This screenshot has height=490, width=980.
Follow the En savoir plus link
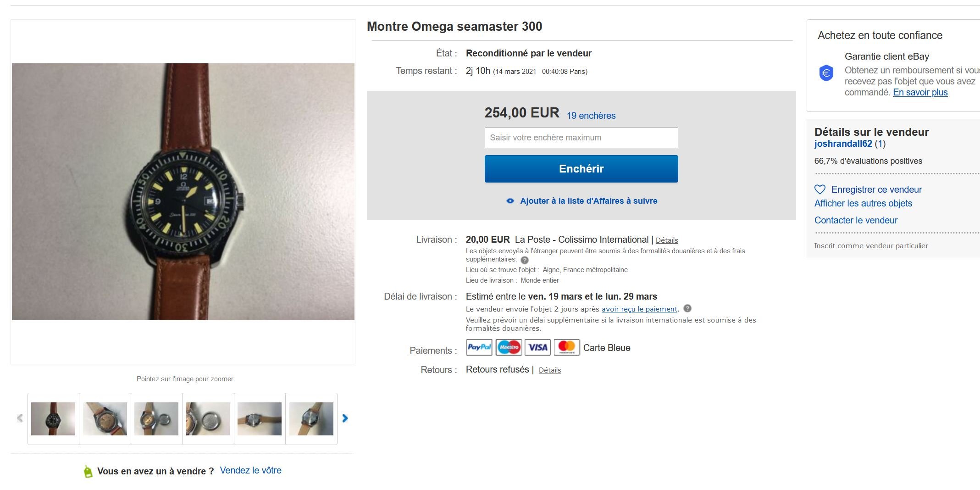pos(920,92)
